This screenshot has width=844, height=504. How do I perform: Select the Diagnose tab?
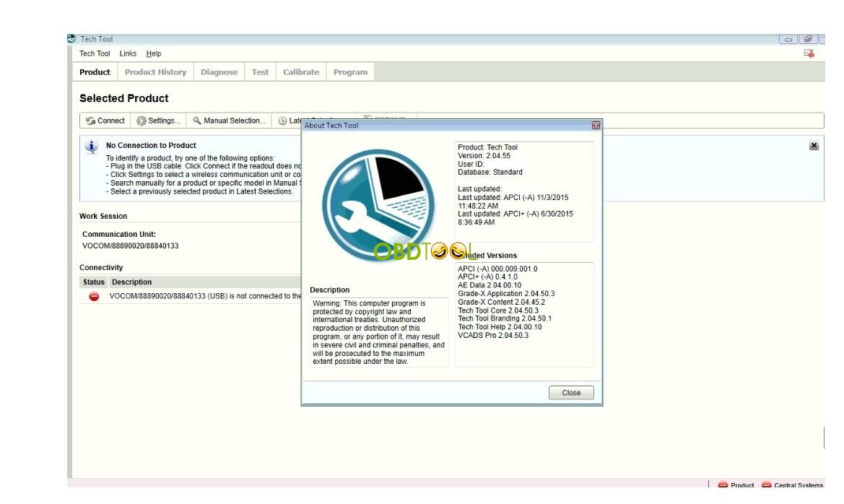(220, 71)
